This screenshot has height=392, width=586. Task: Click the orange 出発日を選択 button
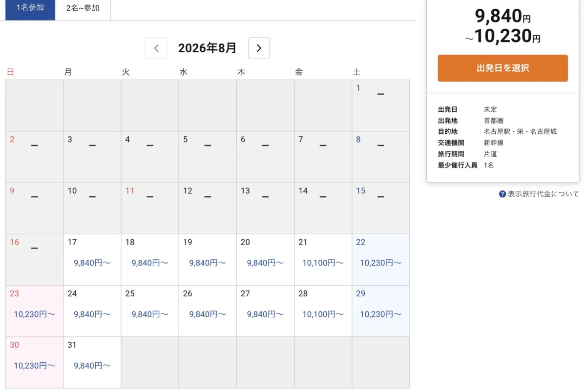click(502, 68)
